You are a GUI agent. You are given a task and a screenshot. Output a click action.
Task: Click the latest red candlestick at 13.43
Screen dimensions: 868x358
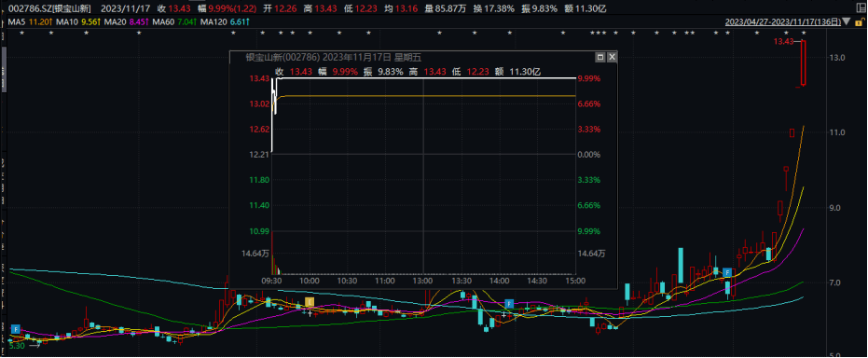[x=804, y=63]
